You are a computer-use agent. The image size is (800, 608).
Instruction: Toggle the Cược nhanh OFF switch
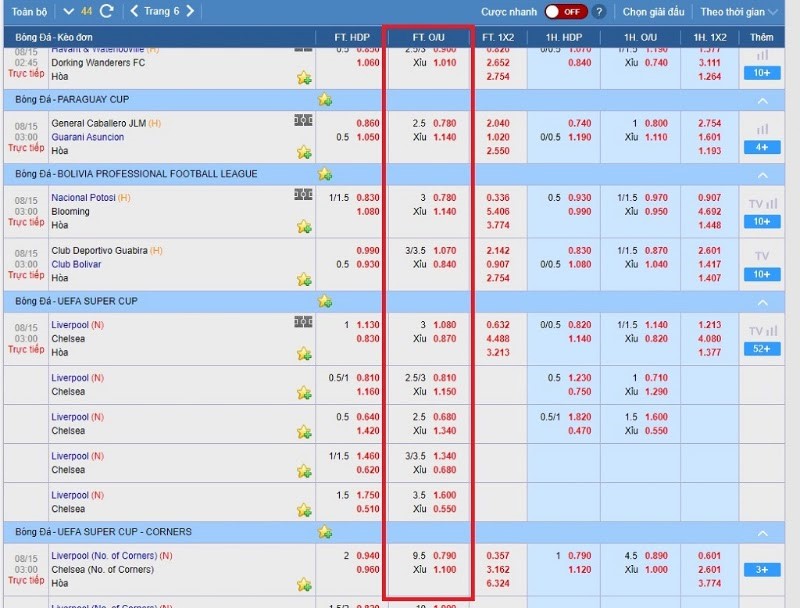point(566,12)
